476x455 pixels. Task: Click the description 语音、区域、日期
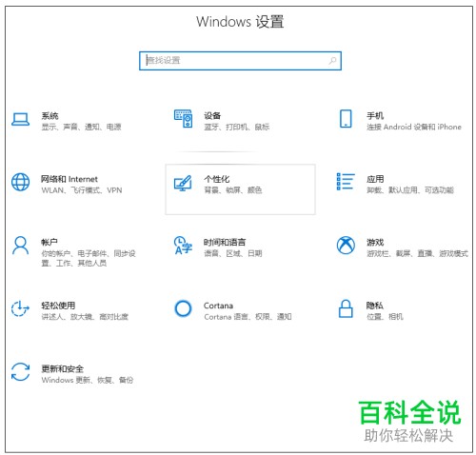click(233, 253)
